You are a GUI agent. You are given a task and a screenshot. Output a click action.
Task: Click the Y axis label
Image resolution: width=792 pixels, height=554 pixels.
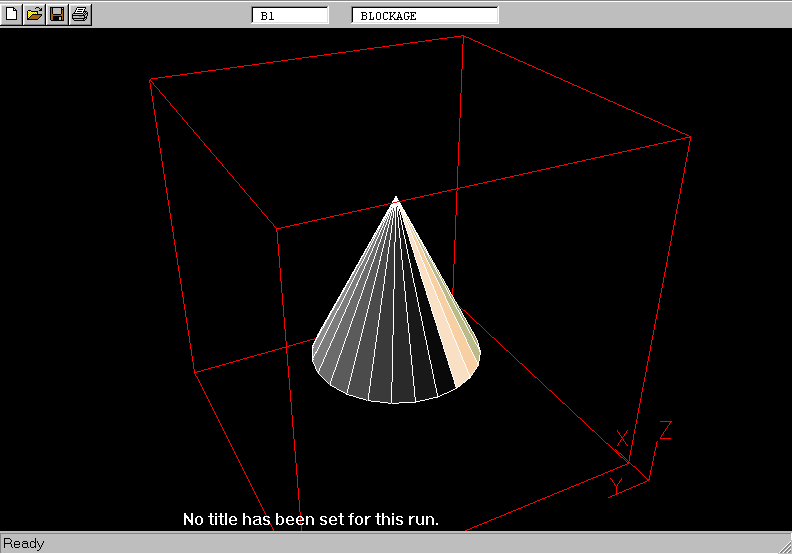(617, 486)
